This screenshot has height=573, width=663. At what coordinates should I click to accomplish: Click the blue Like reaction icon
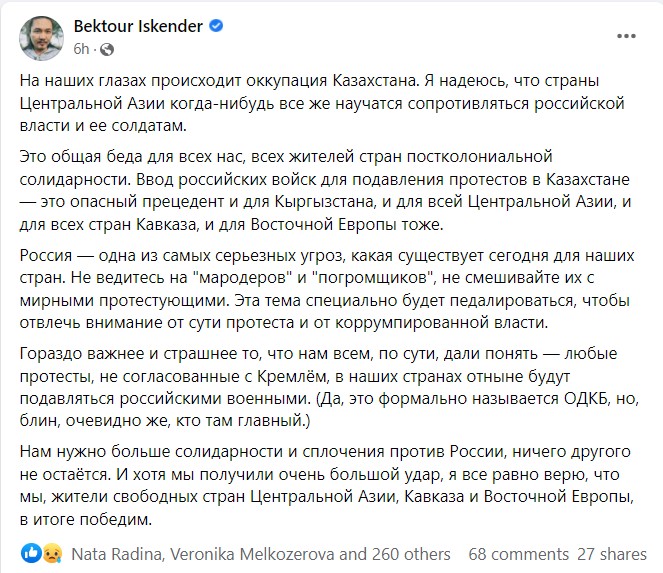pyautogui.click(x=31, y=554)
